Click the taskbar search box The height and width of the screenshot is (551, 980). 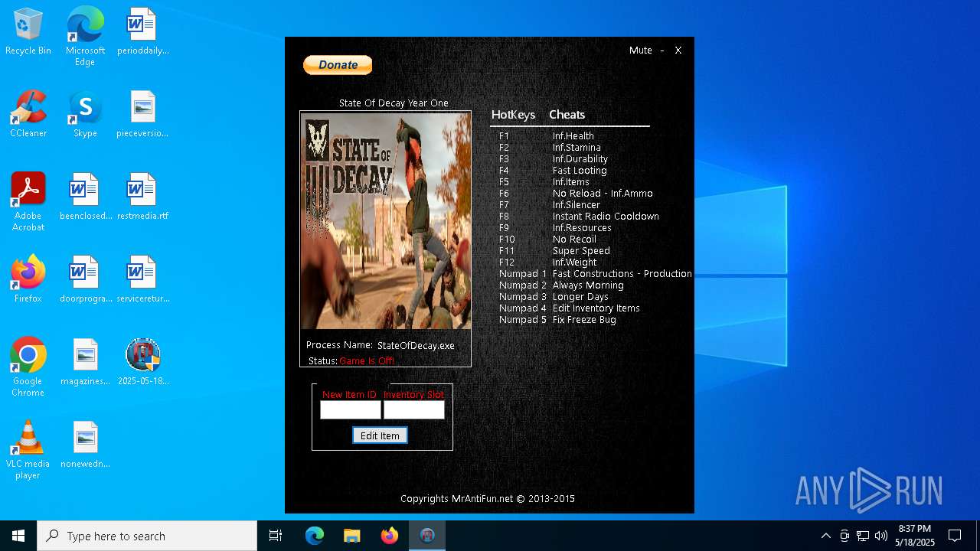point(147,536)
